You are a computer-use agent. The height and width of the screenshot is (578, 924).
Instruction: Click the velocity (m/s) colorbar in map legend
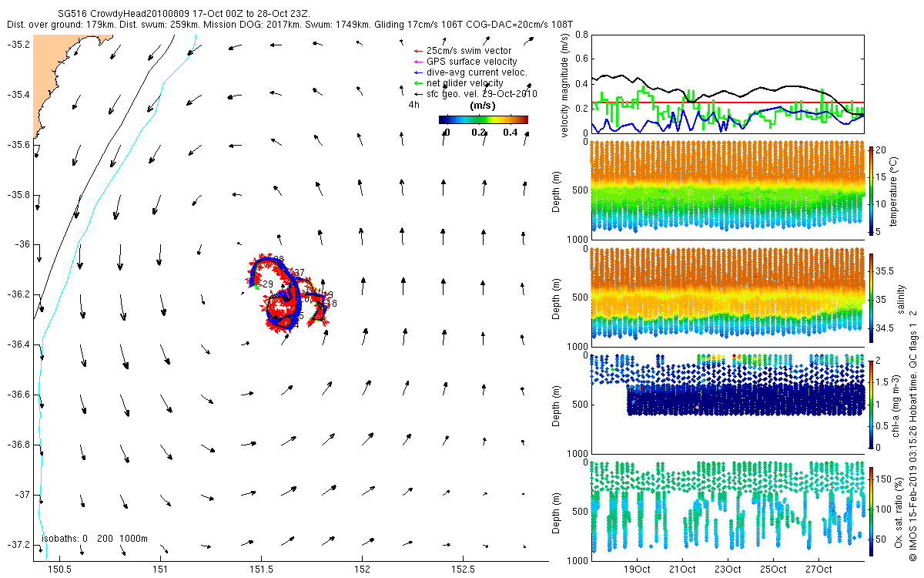(483, 119)
